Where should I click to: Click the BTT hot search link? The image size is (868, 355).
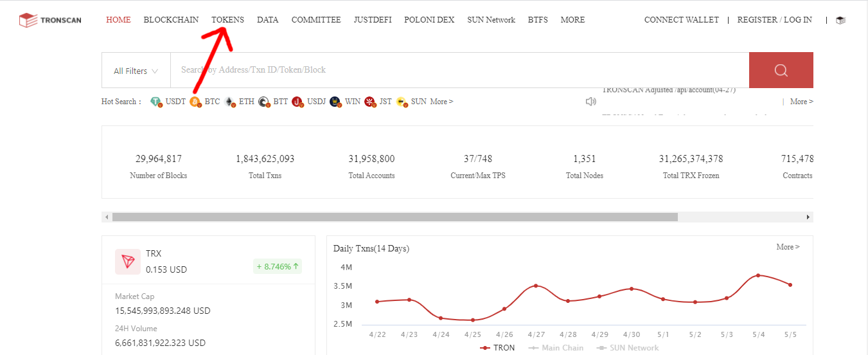[281, 102]
